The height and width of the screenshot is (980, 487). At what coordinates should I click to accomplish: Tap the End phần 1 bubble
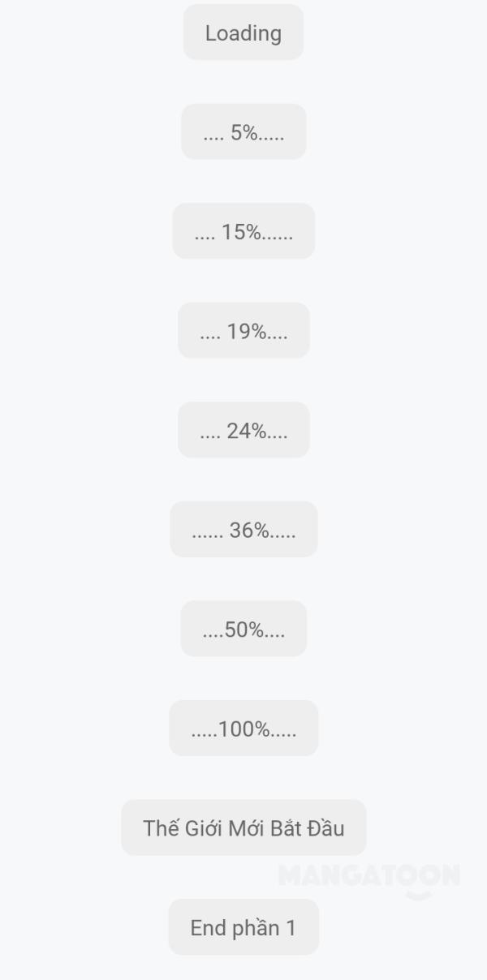[x=243, y=927]
